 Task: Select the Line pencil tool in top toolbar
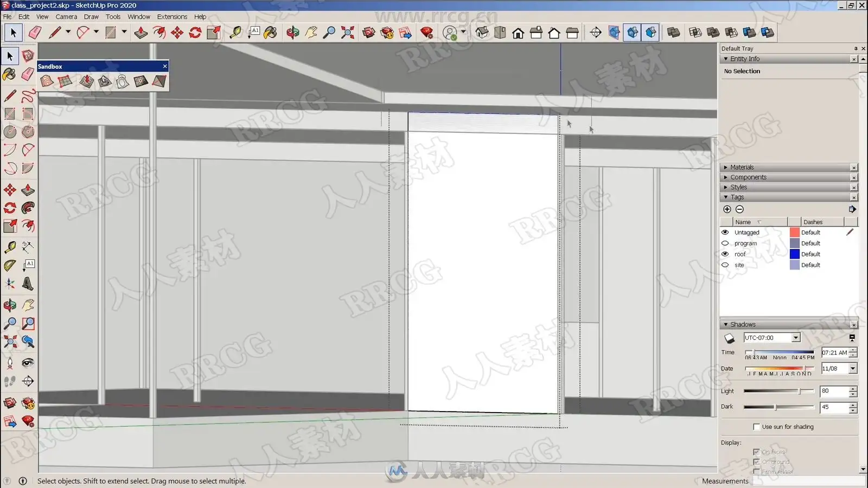55,33
